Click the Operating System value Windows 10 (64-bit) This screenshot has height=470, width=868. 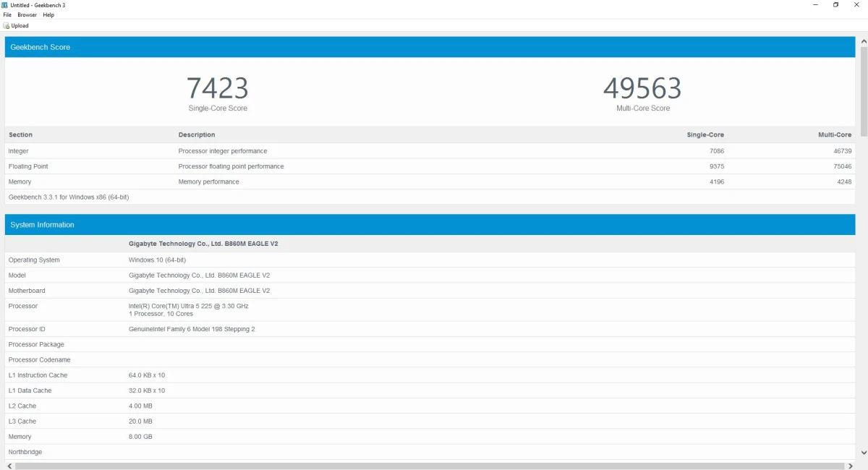pyautogui.click(x=157, y=260)
